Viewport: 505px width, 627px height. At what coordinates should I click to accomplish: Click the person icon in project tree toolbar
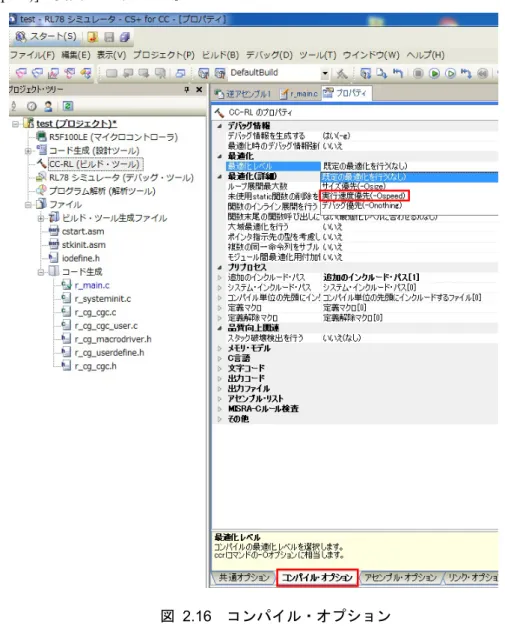tap(48, 106)
